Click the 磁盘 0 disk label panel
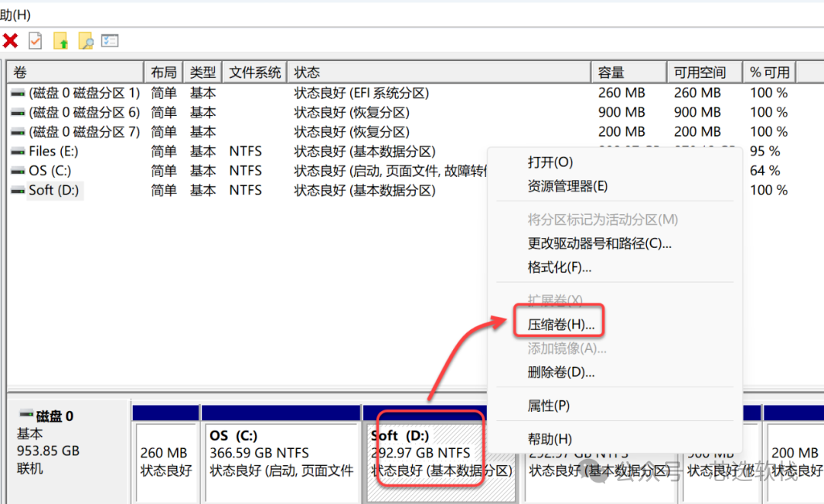 click(69, 451)
